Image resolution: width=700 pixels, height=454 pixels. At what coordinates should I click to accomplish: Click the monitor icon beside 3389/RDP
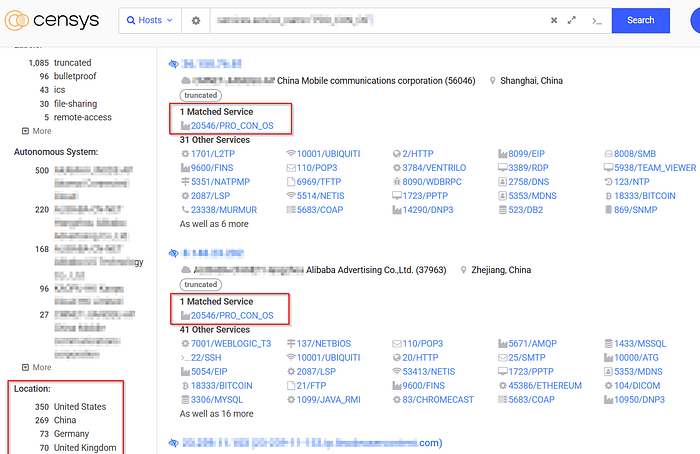click(x=503, y=168)
